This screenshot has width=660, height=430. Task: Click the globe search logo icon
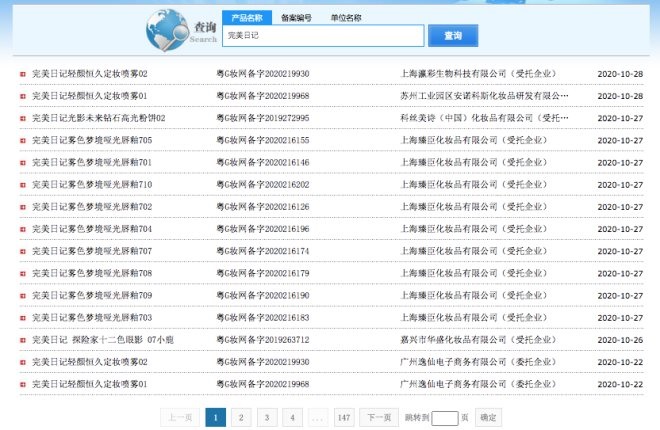pyautogui.click(x=168, y=30)
